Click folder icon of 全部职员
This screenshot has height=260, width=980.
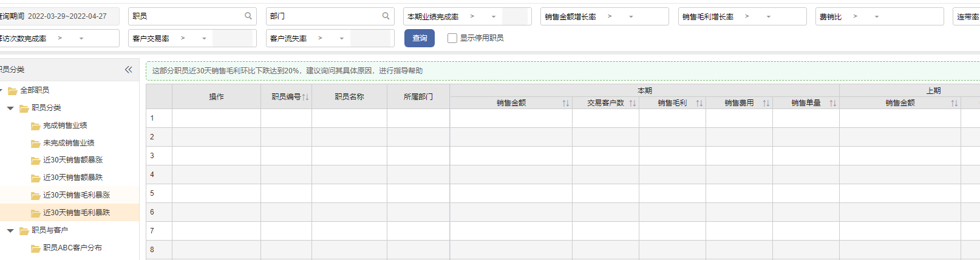[13, 90]
